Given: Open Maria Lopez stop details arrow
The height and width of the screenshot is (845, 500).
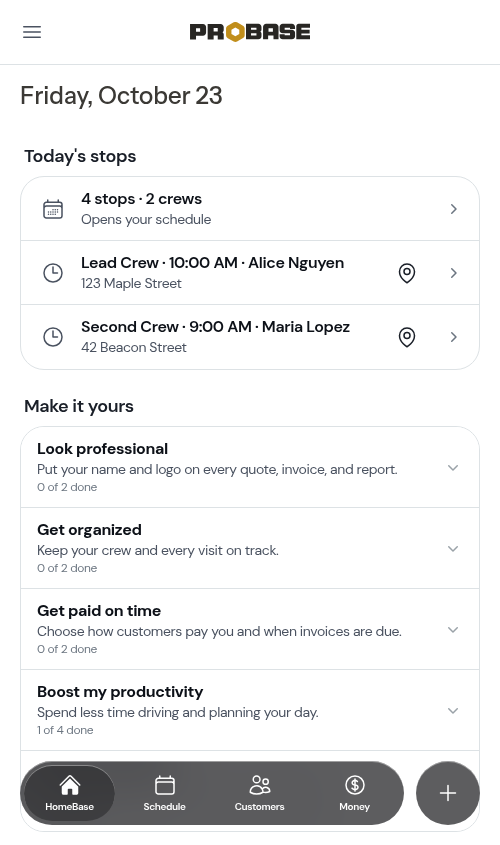Looking at the screenshot, I should 454,337.
